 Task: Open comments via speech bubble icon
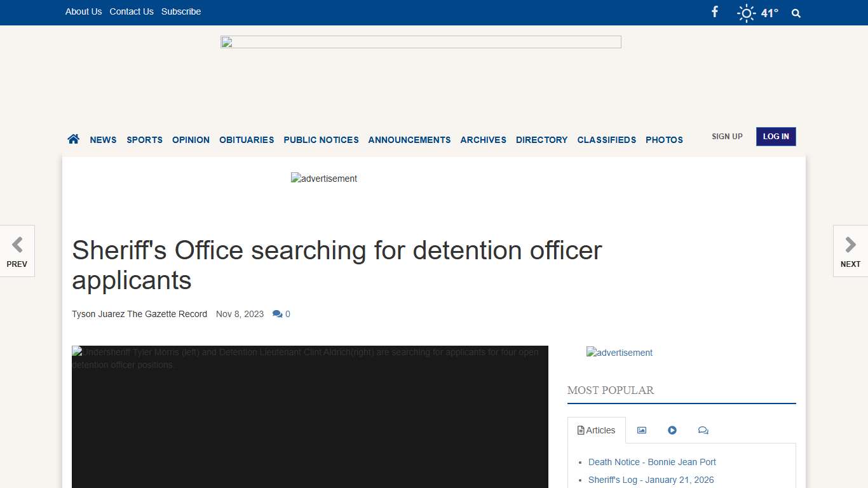pos(277,313)
